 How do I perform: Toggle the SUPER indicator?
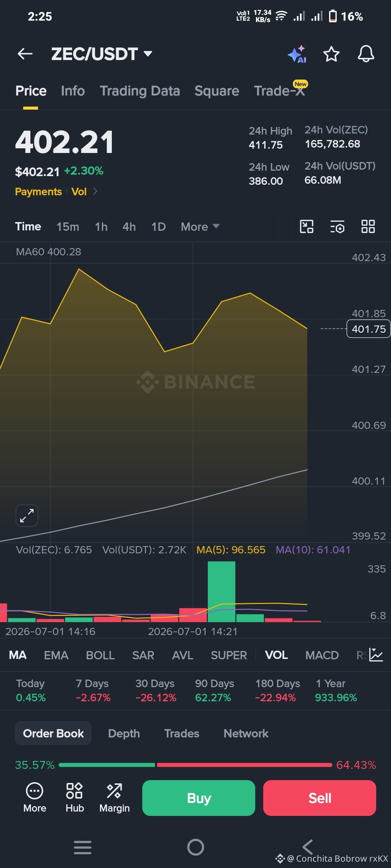tap(229, 655)
